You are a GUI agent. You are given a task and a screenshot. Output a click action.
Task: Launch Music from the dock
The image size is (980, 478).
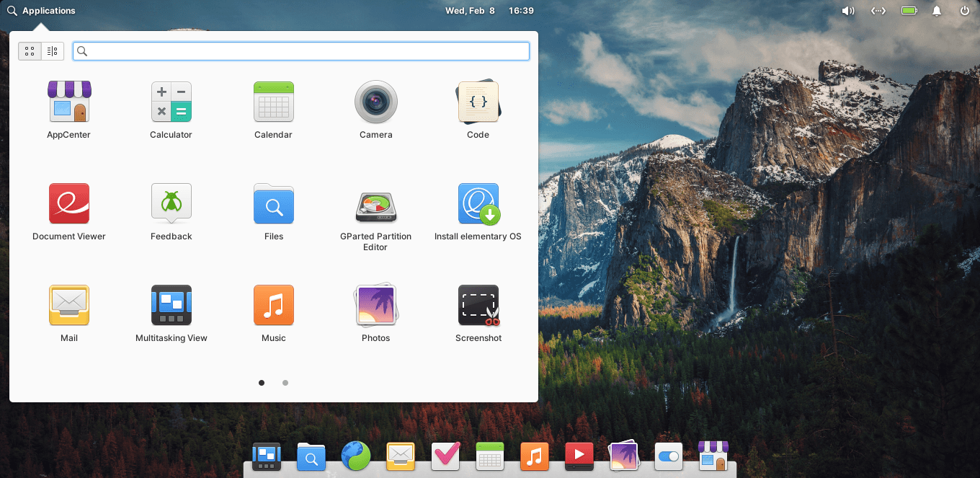pos(535,456)
